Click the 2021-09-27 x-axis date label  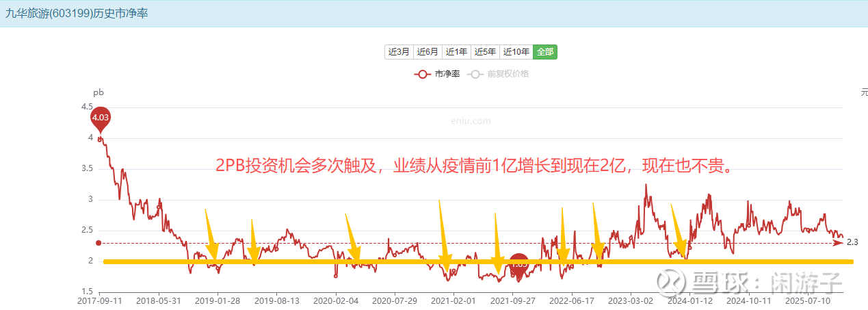point(512,300)
